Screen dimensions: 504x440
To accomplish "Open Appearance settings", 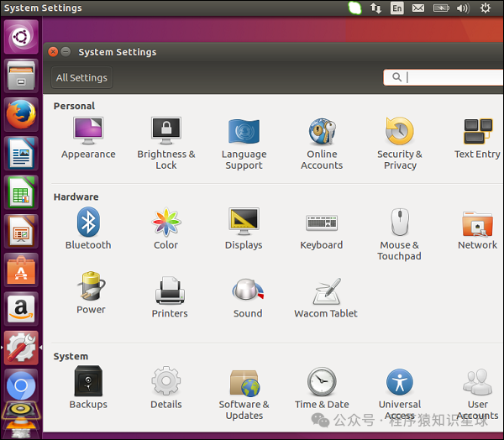I will click(x=88, y=139).
